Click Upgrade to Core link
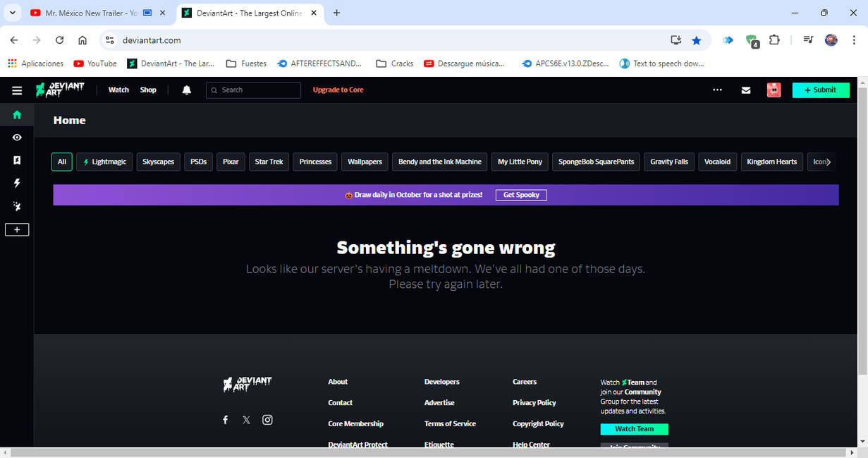This screenshot has width=868, height=458. pos(338,90)
